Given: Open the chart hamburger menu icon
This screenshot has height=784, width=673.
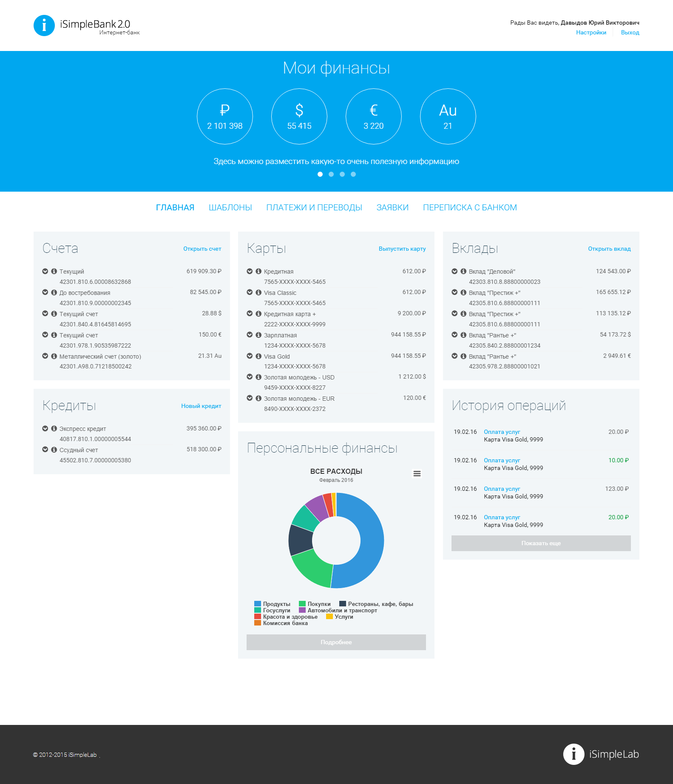Looking at the screenshot, I should [417, 473].
